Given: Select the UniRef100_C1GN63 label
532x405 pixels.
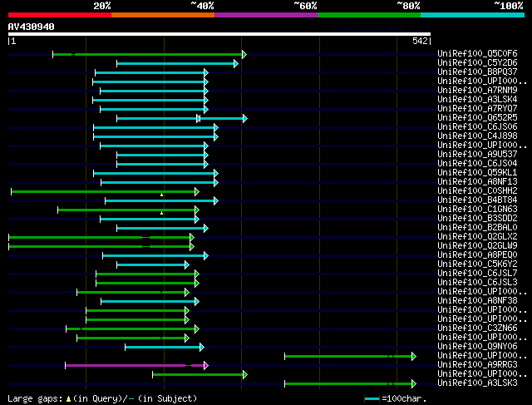Looking at the screenshot, I should pos(477,210).
